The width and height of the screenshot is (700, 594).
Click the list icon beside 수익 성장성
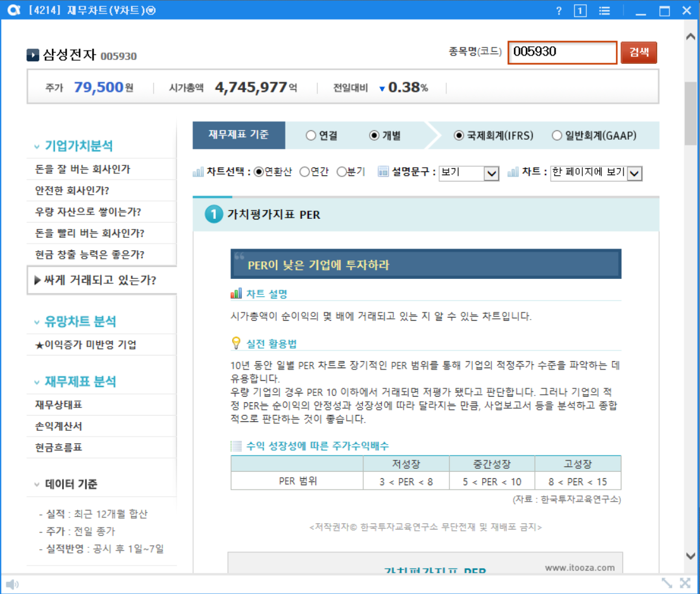[x=236, y=445]
